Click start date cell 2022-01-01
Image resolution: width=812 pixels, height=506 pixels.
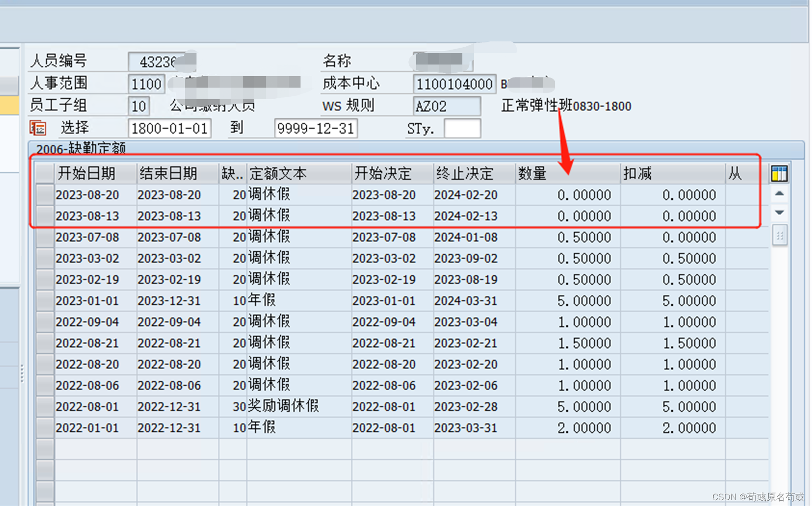(96, 428)
